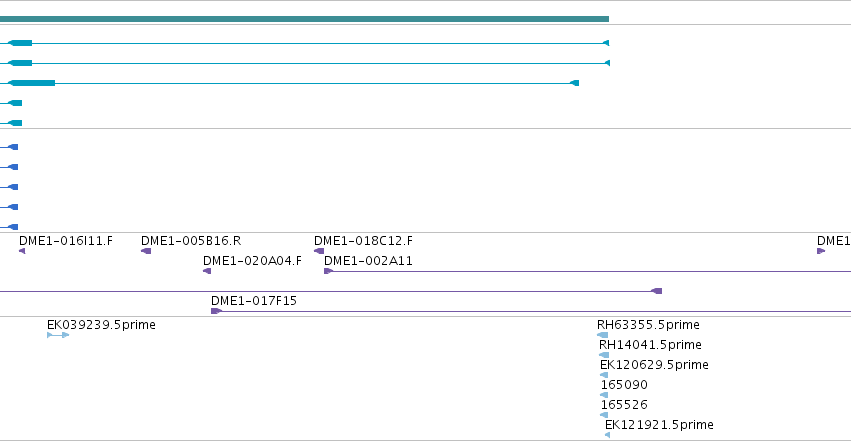Select the arrow glyph under DME1-016I11.F
This screenshot has width=851, height=441.
click(x=22, y=251)
